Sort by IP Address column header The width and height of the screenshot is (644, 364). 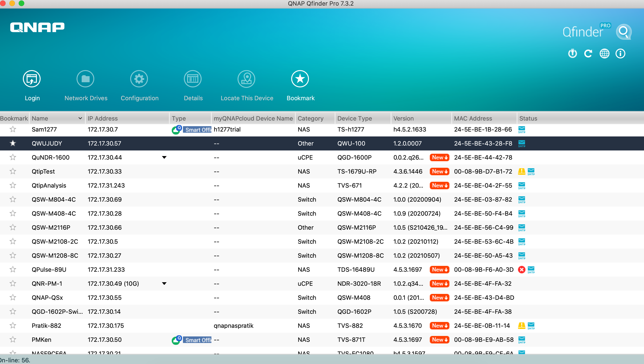pos(102,118)
